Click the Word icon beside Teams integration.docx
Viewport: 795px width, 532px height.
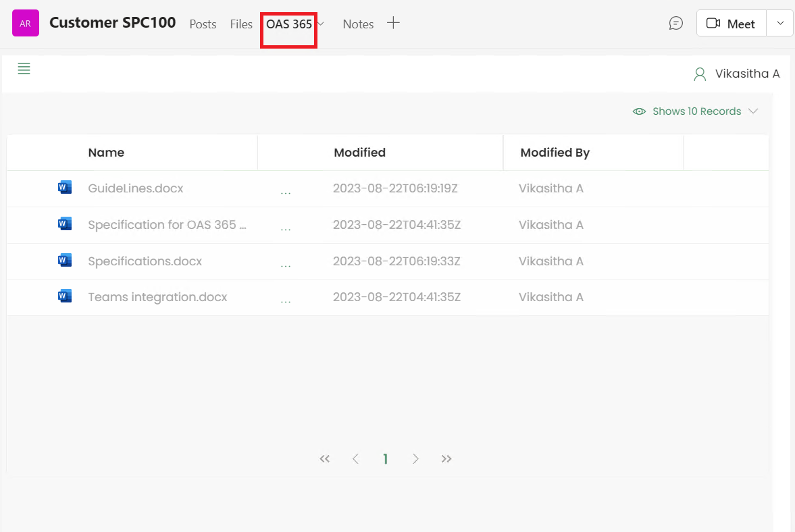(x=64, y=296)
